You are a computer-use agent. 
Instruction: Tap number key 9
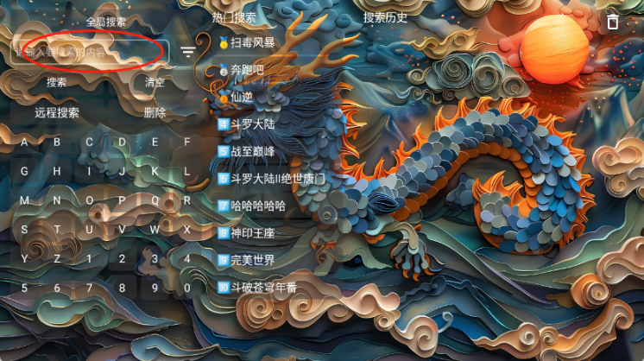click(155, 288)
